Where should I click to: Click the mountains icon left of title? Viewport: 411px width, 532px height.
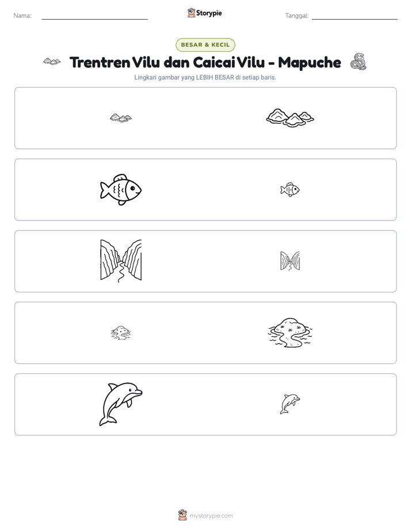pos(52,62)
